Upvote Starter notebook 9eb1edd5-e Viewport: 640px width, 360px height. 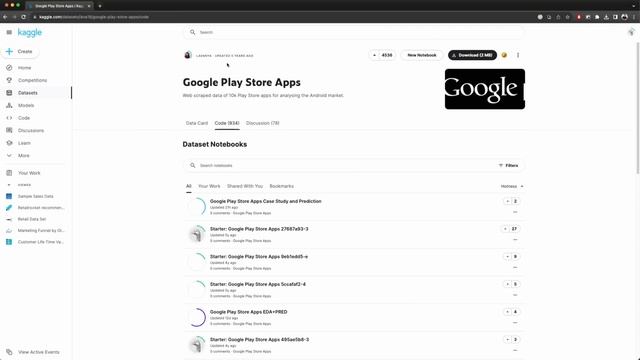point(507,257)
